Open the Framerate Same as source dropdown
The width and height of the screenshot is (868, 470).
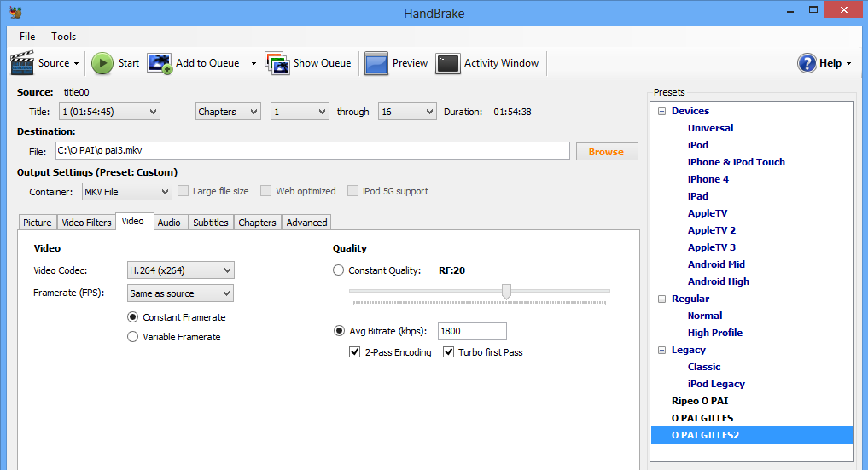point(180,293)
